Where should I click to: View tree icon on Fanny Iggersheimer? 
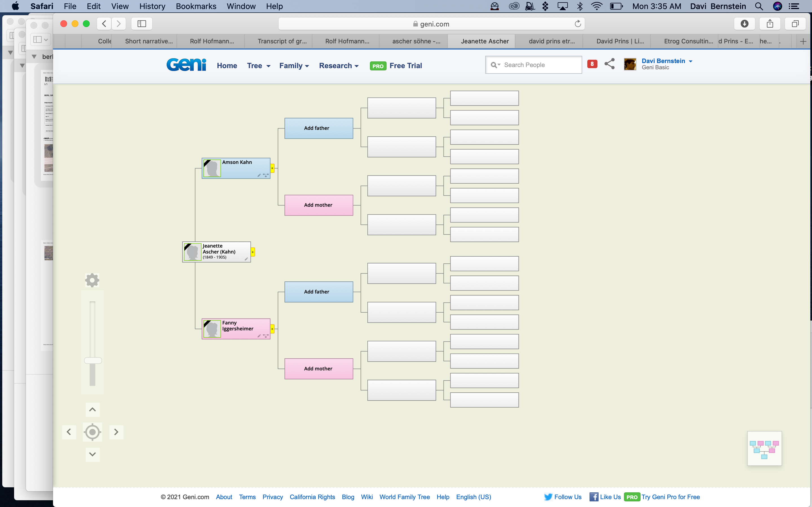[266, 336]
